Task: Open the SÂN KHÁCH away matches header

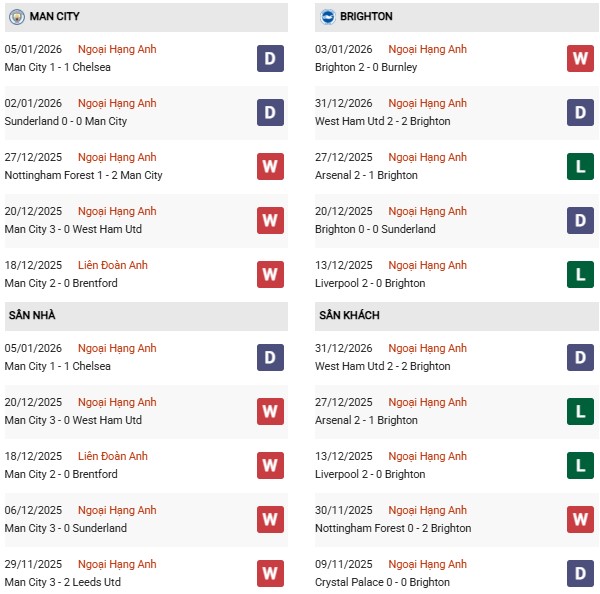Action: (349, 316)
